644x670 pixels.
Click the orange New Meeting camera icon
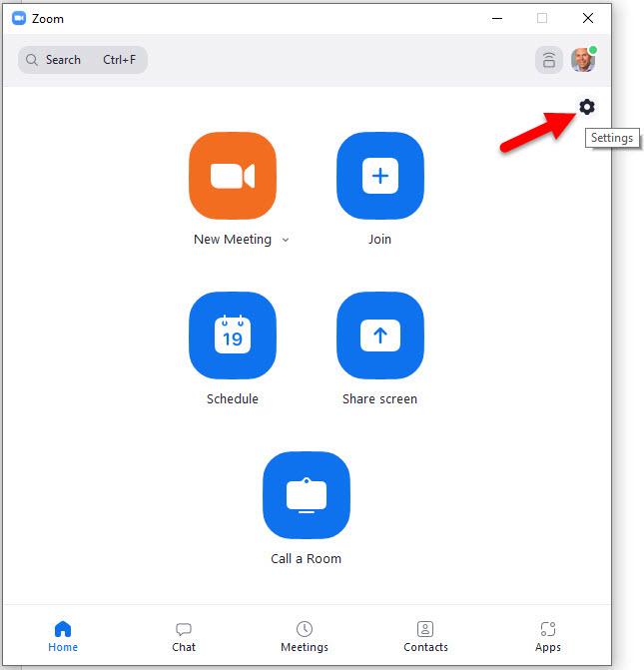coord(232,176)
